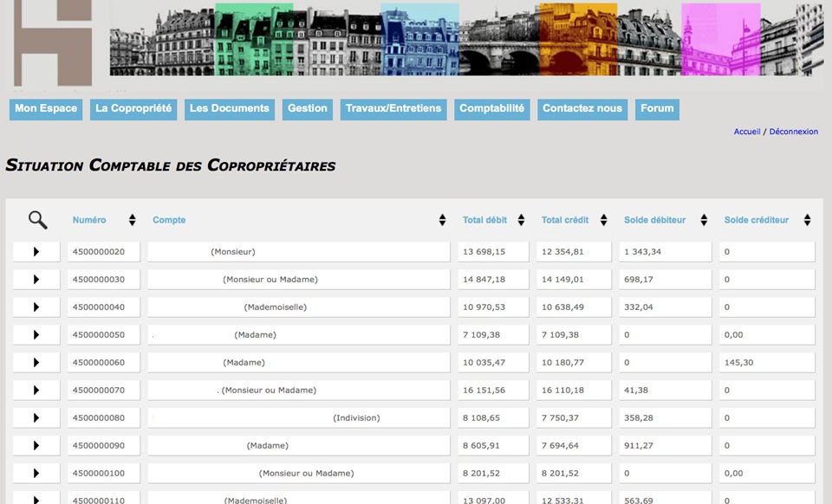Image resolution: width=832 pixels, height=504 pixels.
Task: Click the Paris buildings banner image
Action: click(x=467, y=40)
